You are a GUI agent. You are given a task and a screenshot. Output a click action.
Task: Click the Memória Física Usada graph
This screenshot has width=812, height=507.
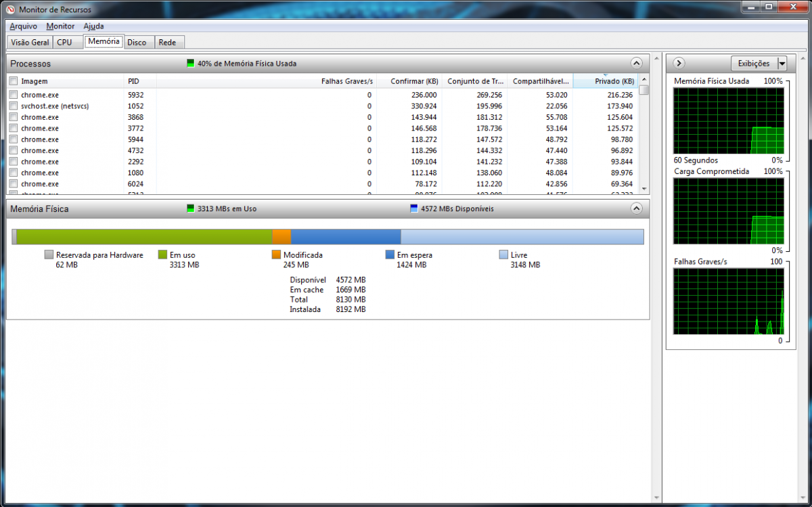point(729,120)
